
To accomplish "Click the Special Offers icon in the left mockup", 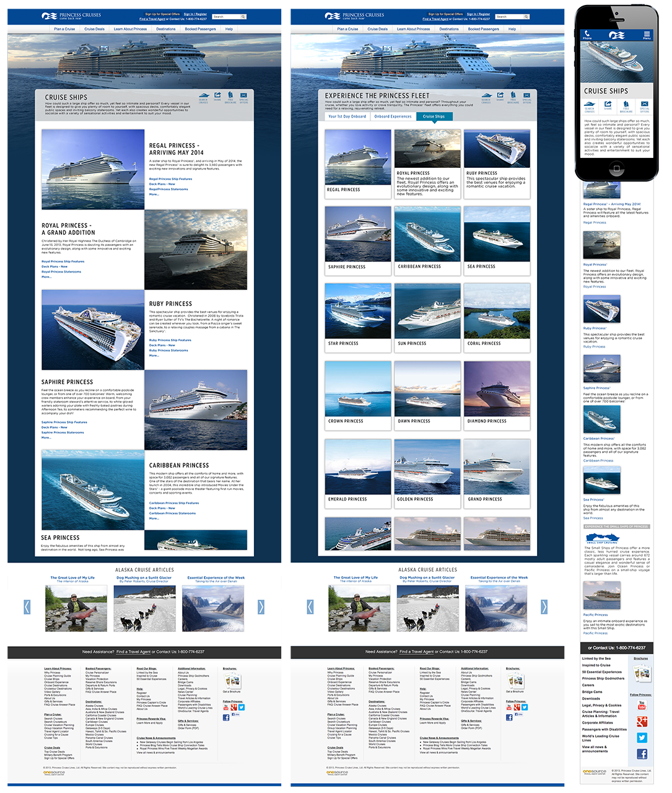I will tap(243, 99).
